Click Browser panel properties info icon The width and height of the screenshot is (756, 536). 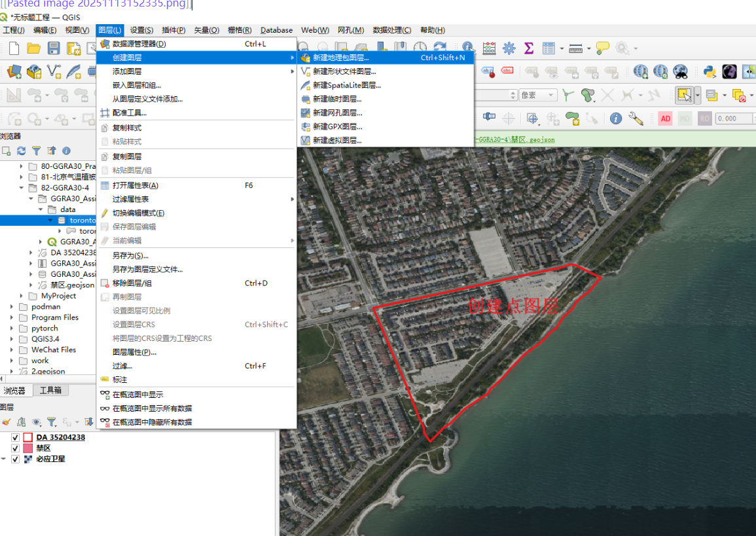point(67,151)
